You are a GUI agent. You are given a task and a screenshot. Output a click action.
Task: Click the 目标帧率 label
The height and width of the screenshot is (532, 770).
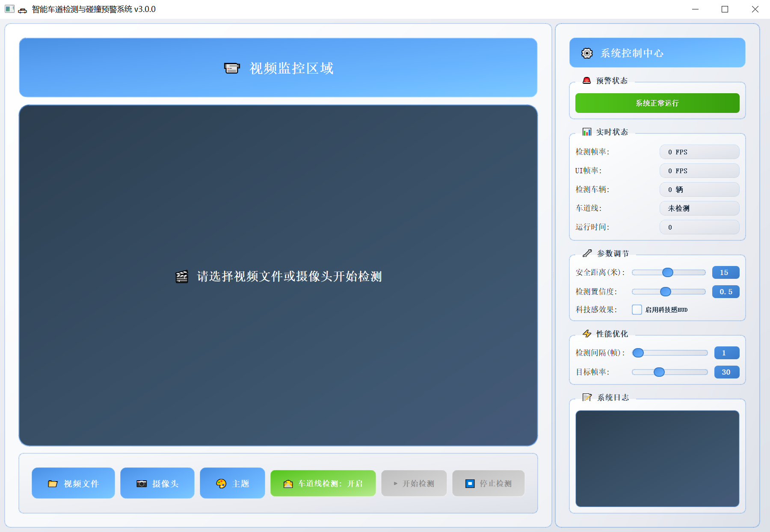[x=592, y=372]
